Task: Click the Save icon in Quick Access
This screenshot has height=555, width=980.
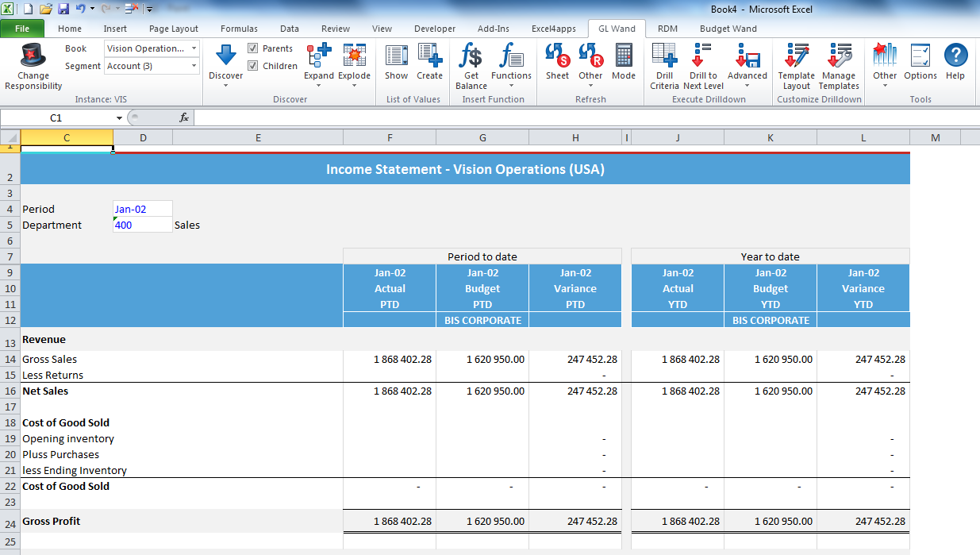Action: (63, 9)
